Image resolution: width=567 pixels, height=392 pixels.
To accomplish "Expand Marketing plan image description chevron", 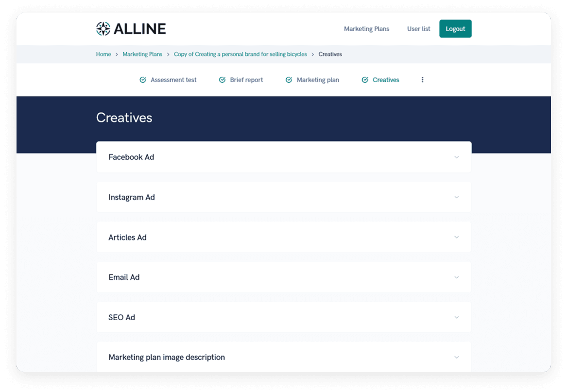I will tap(456, 357).
